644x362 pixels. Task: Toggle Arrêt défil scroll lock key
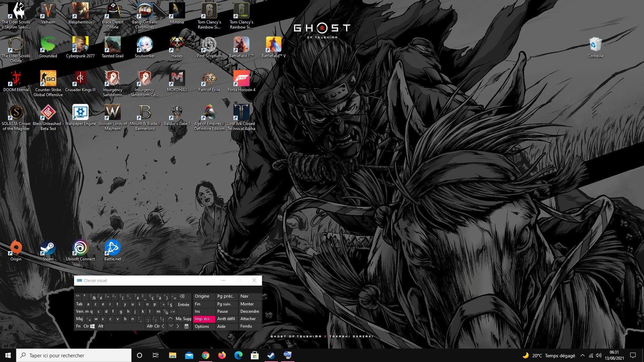tap(226, 319)
